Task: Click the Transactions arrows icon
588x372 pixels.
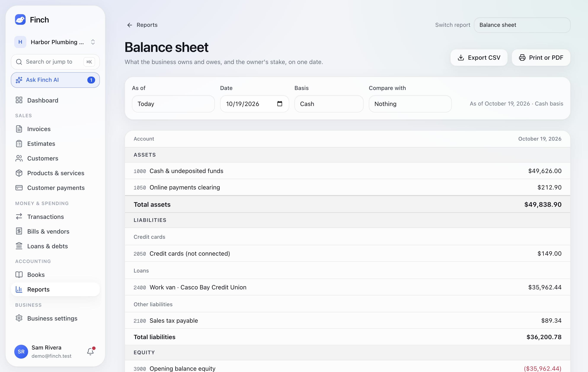Action: click(x=19, y=216)
